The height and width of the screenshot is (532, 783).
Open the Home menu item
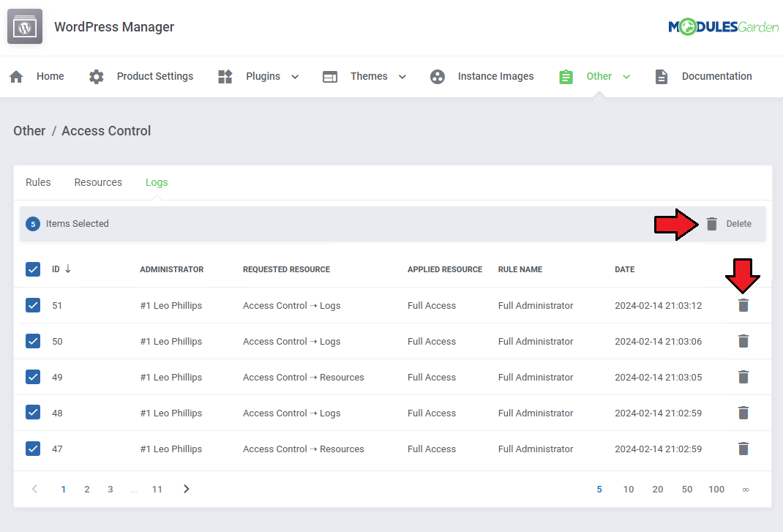click(50, 76)
